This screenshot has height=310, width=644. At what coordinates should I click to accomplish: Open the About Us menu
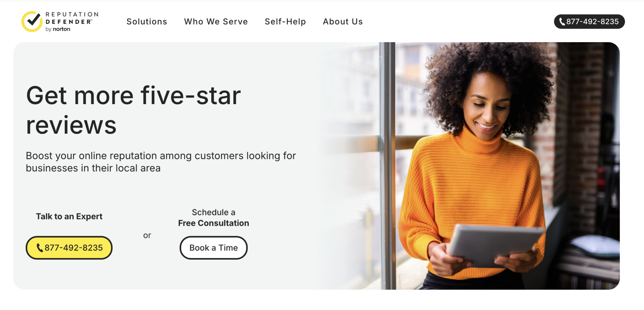point(343,22)
